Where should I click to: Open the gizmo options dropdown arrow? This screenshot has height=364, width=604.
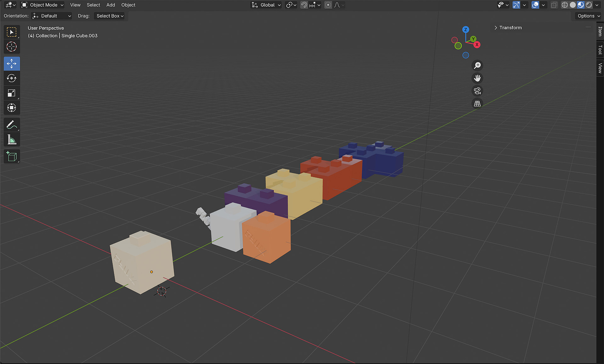[524, 5]
